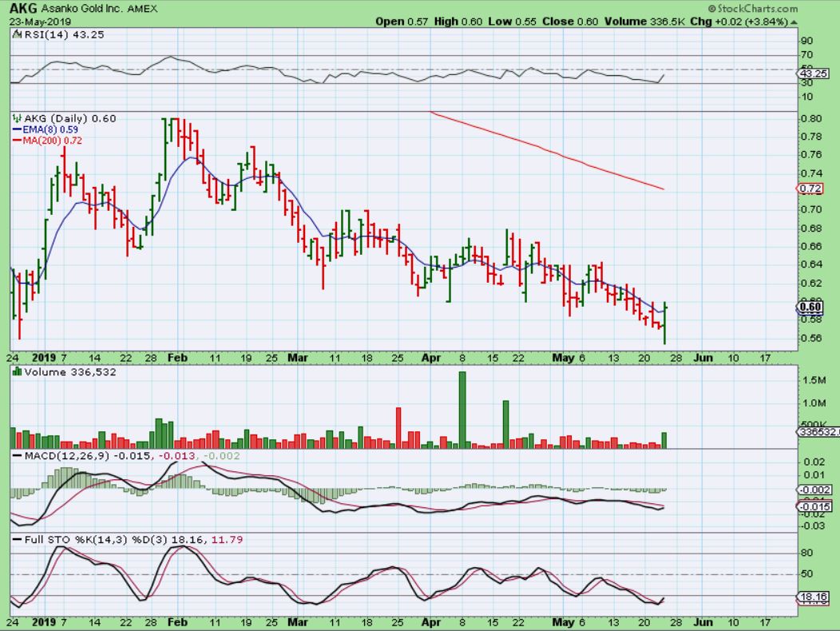Image resolution: width=840 pixels, height=631 pixels.
Task: Click the Volume bar chart icon
Action: pos(17,371)
